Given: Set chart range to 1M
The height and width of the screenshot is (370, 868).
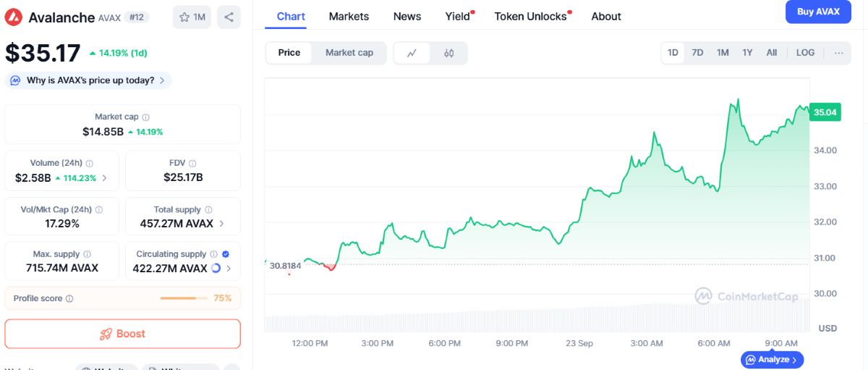Looking at the screenshot, I should click(x=723, y=53).
